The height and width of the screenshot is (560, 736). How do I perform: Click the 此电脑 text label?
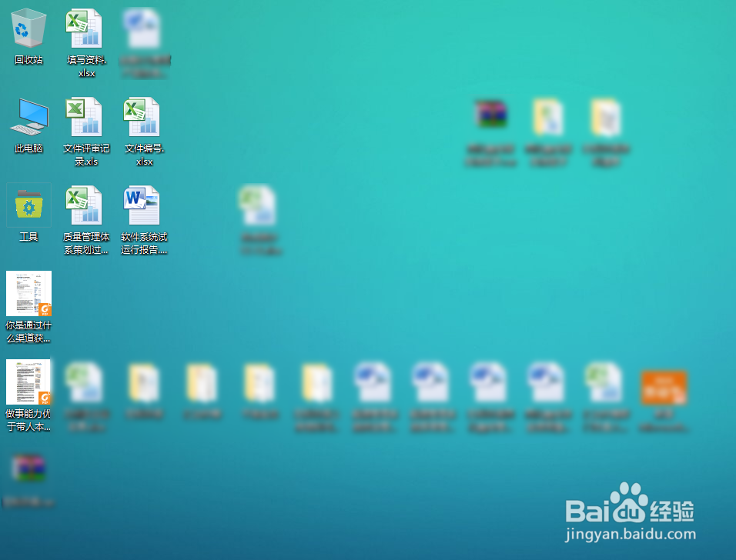(x=28, y=148)
